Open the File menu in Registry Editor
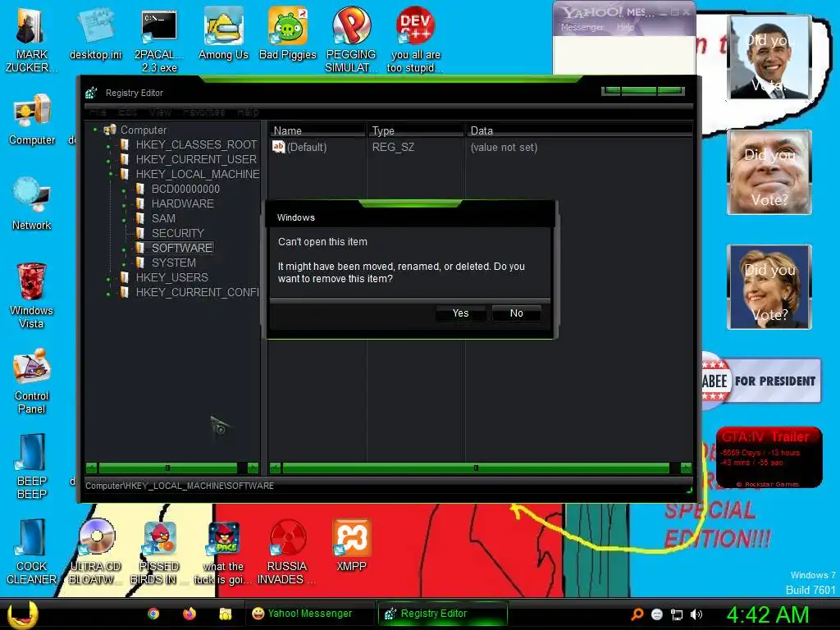The image size is (840, 630). click(98, 112)
